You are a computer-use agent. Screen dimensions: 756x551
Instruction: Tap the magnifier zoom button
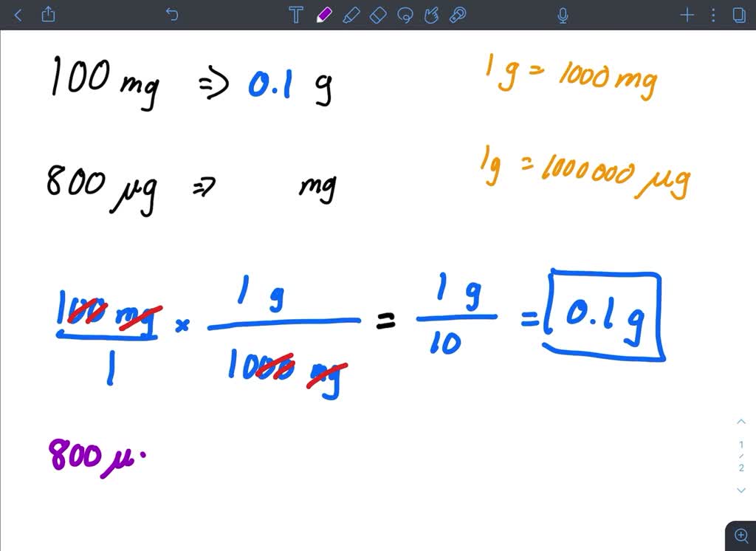[741, 534]
